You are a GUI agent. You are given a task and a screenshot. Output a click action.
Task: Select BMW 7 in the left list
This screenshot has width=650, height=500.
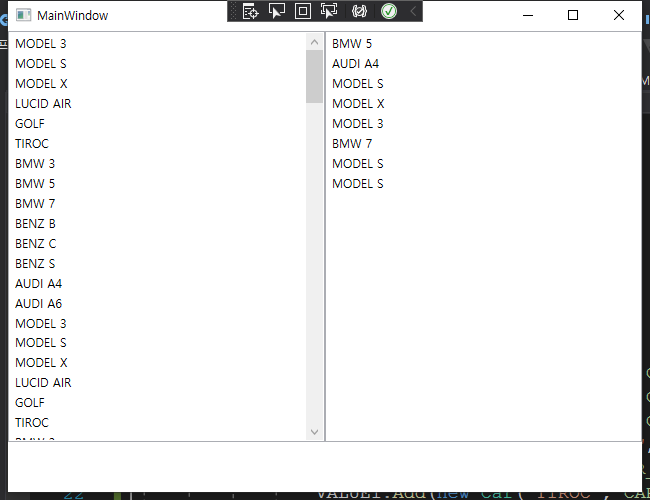tap(157, 204)
